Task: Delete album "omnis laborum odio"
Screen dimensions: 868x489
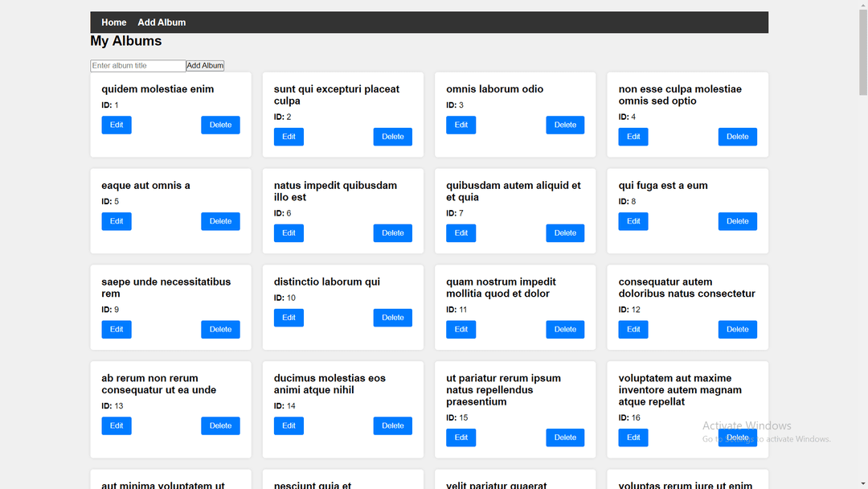Action: click(565, 125)
